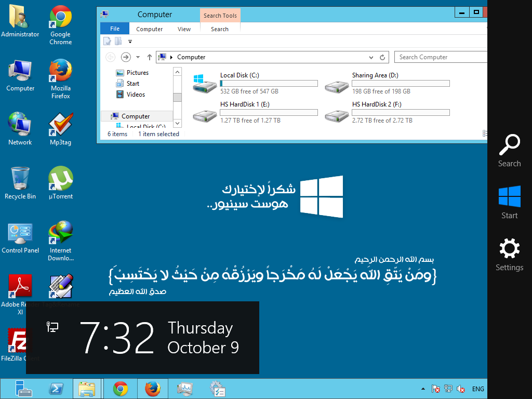Click the navigation pane scroll up arrow
532x399 pixels.
coord(178,72)
